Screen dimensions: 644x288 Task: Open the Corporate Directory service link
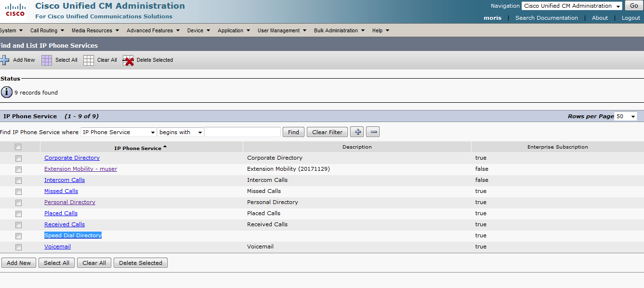point(72,158)
